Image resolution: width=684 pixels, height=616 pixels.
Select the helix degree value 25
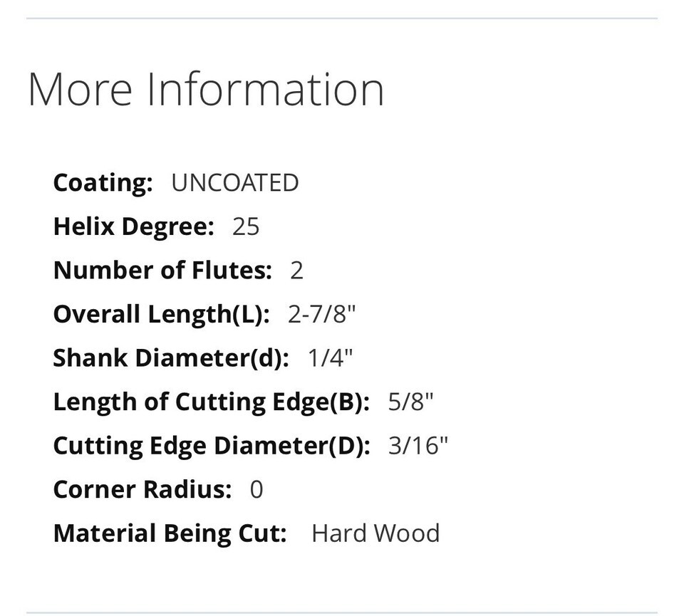(246, 227)
